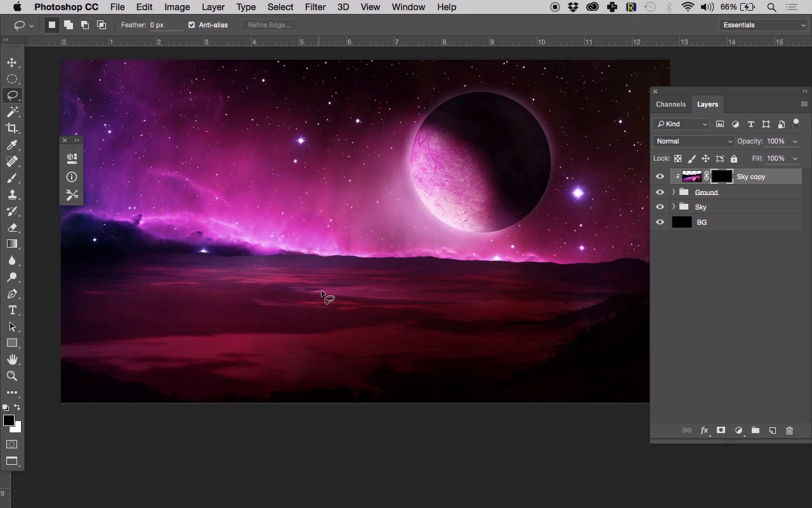Image resolution: width=812 pixels, height=508 pixels.
Task: Click the Add layer style fx icon
Action: coord(704,431)
